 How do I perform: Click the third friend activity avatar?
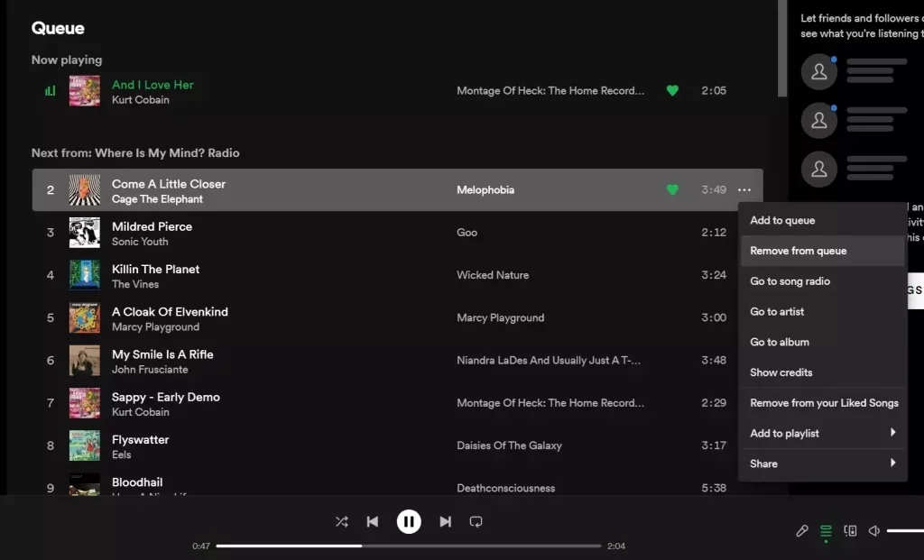(x=818, y=170)
